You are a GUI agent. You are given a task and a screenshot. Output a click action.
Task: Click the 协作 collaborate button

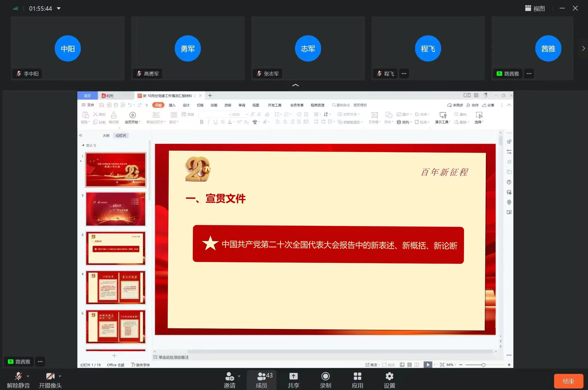point(472,105)
